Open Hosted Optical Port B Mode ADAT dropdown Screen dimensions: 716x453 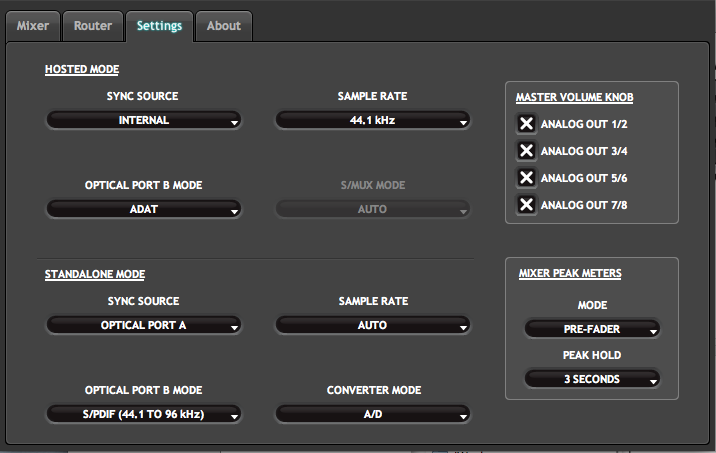[144, 210]
